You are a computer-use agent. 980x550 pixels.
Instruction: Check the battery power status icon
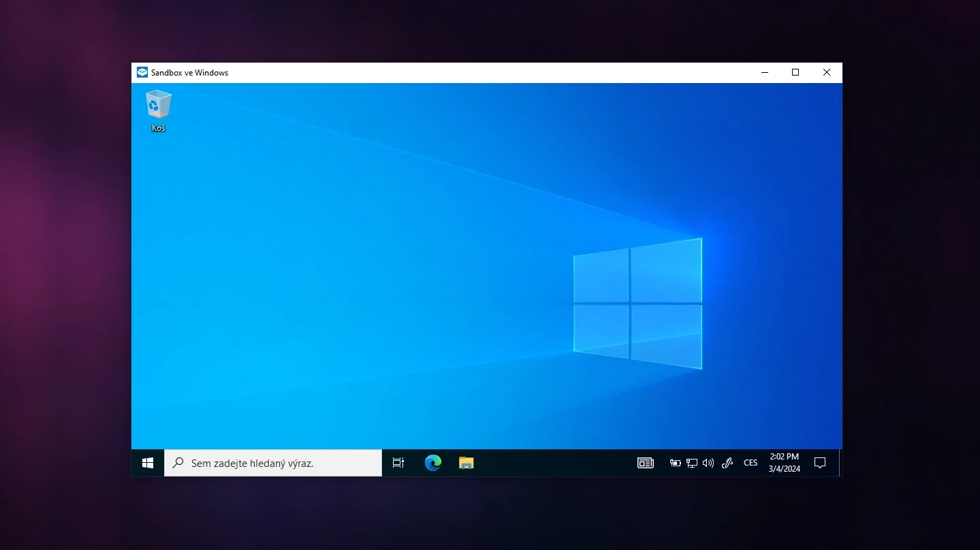click(x=675, y=463)
